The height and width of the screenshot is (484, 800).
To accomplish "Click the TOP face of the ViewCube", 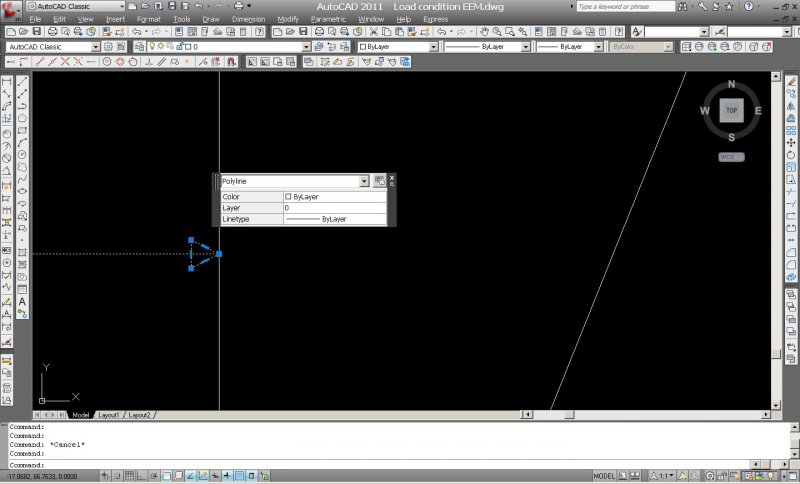I will pyautogui.click(x=732, y=110).
